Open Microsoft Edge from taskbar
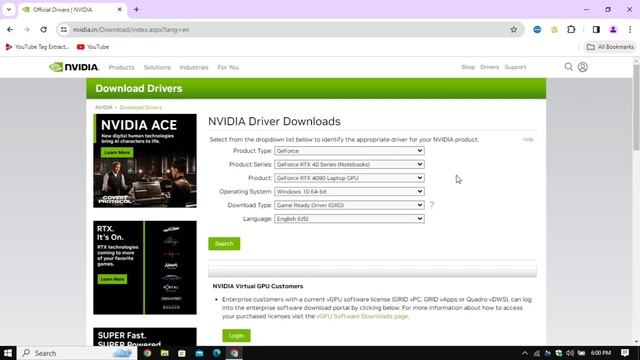This screenshot has width=640, height=360. click(217, 353)
